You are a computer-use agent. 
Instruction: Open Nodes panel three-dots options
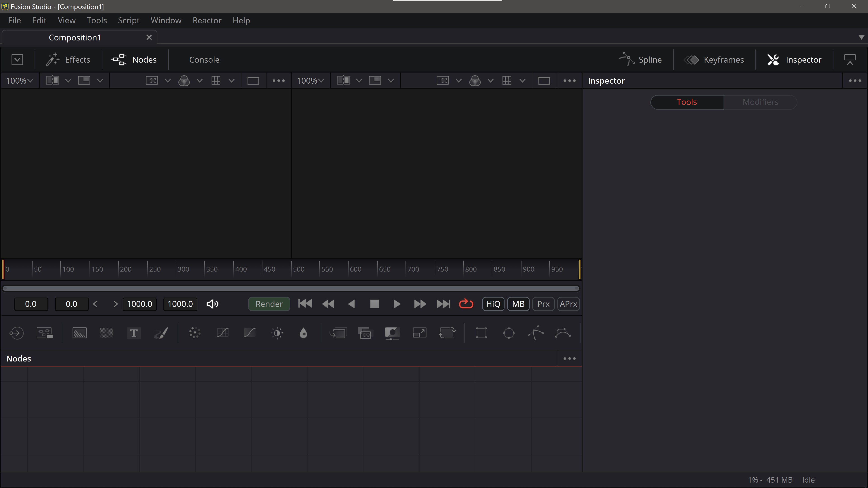click(569, 359)
